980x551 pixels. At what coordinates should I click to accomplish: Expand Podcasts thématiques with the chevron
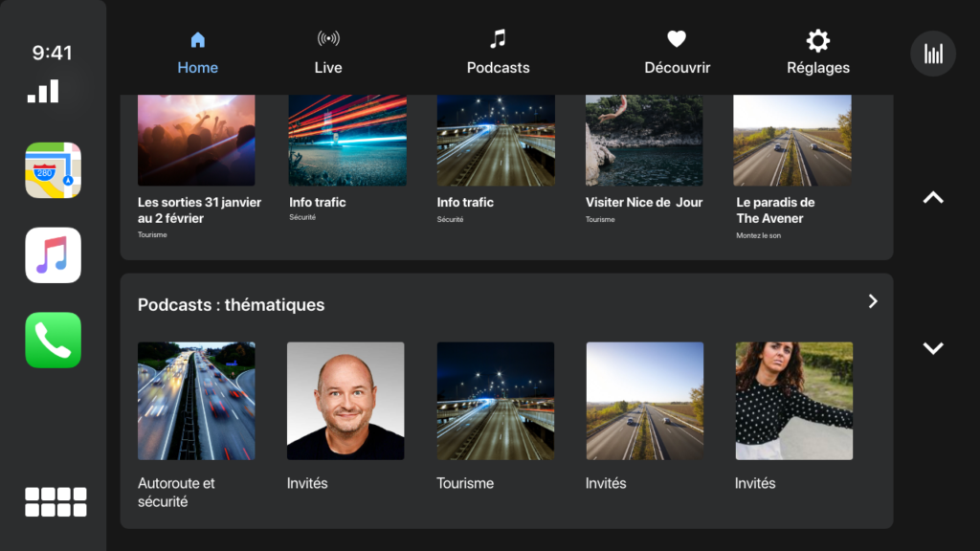[872, 301]
